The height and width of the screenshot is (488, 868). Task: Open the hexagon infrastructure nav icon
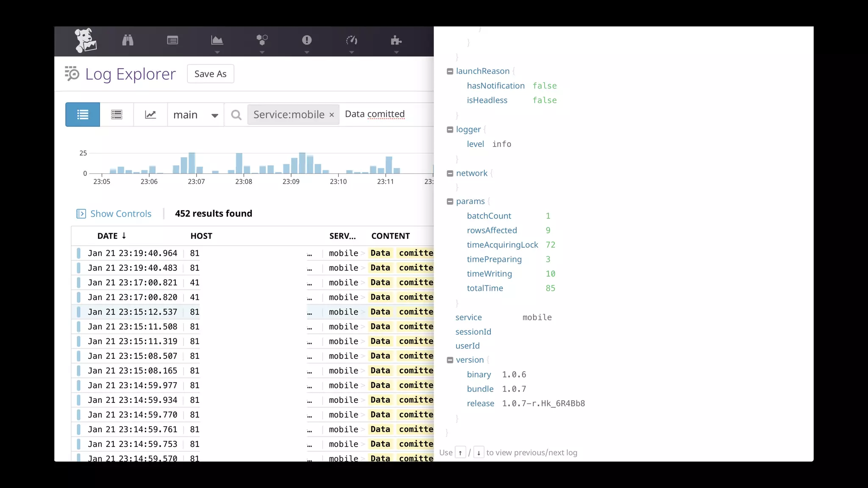coord(262,40)
